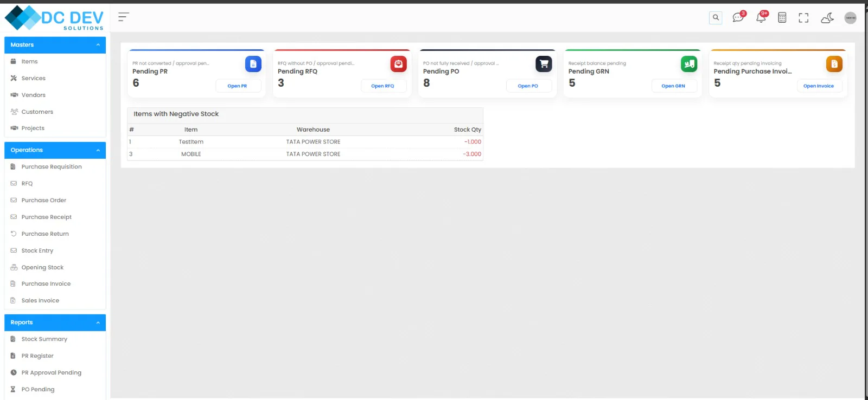Image resolution: width=868 pixels, height=400 pixels.
Task: Click the Open PO button
Action: [528, 86]
